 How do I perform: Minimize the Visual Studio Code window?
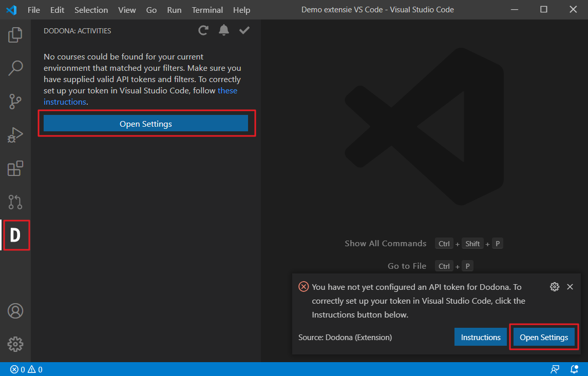coord(515,10)
